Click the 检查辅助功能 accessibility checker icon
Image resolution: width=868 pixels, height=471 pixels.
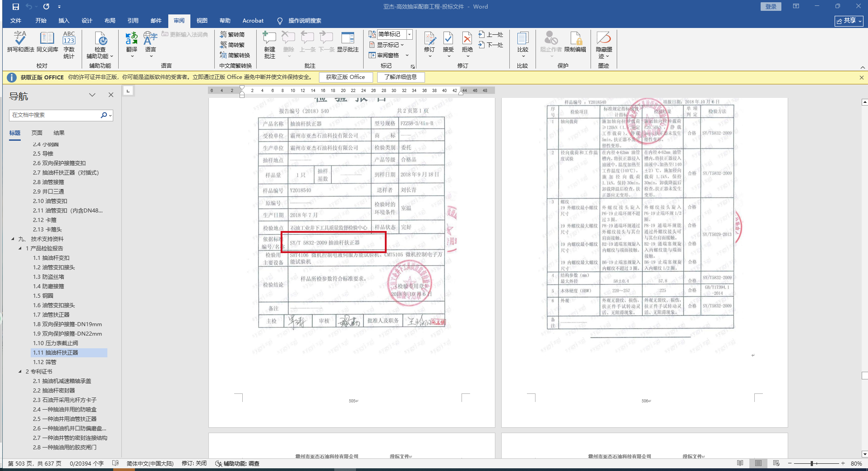[100, 38]
